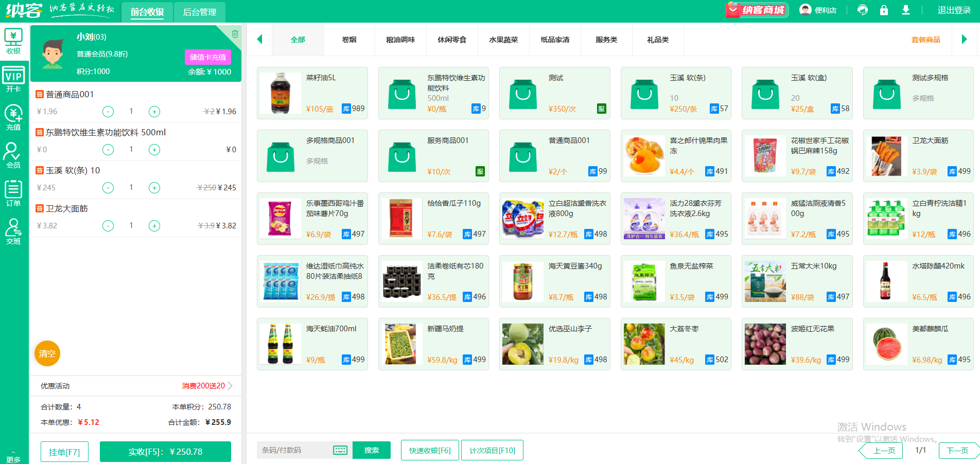Image resolution: width=980 pixels, height=464 pixels.
Task: Select the 休闲零食 category tab
Action: point(452,40)
